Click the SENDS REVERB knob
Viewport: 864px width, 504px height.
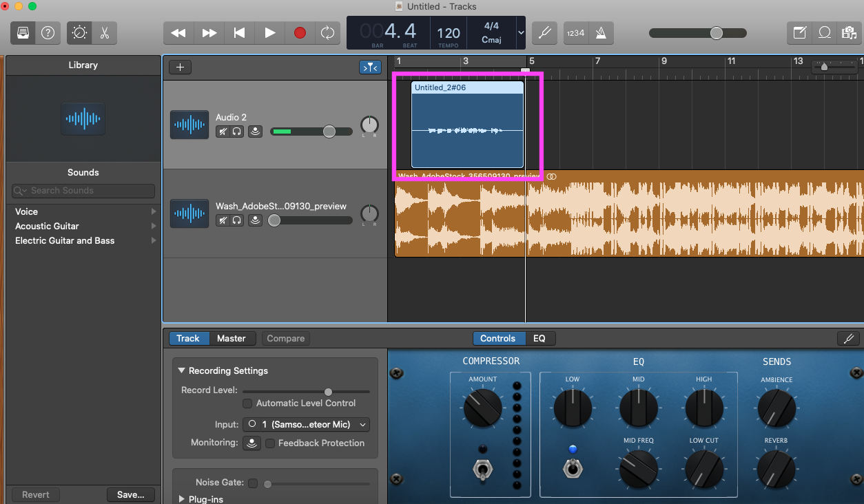(776, 469)
